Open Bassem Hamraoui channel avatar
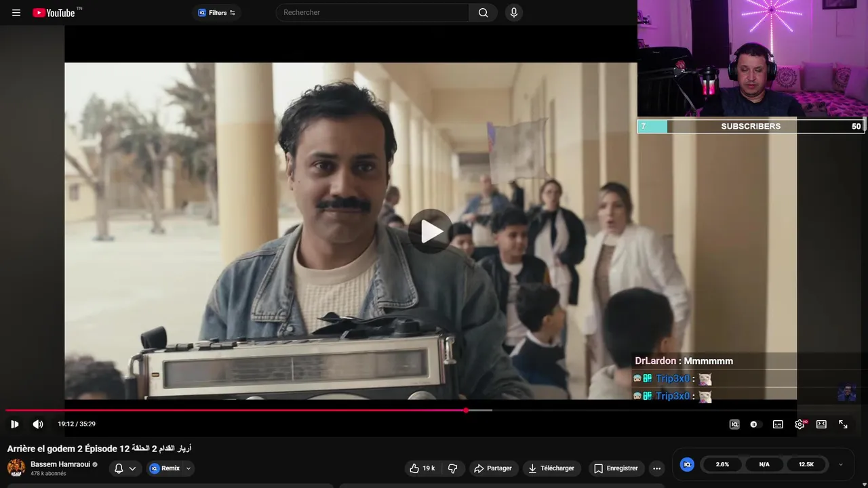Image resolution: width=868 pixels, height=488 pixels. click(x=16, y=468)
